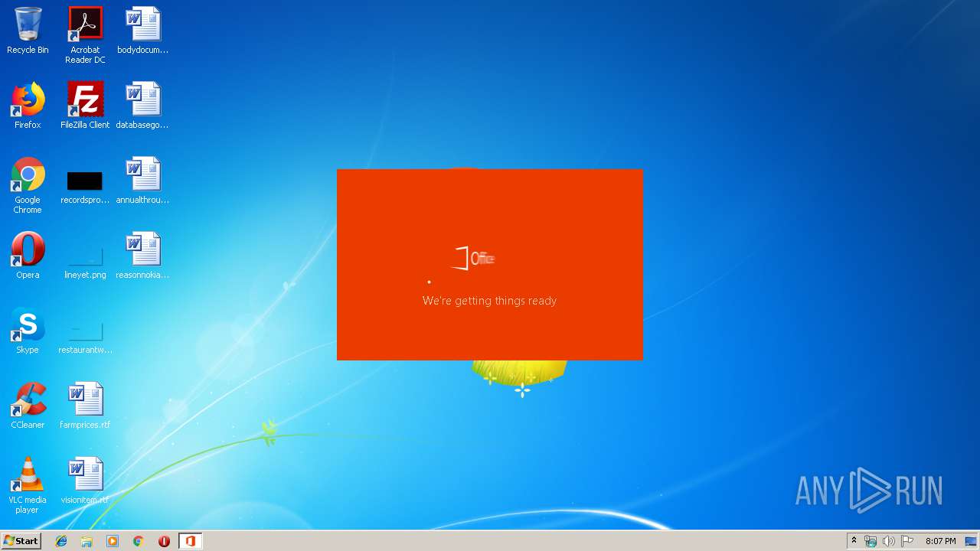Screen dimensions: 980x551
Task: Open the Action Center flag icon
Action: (907, 541)
